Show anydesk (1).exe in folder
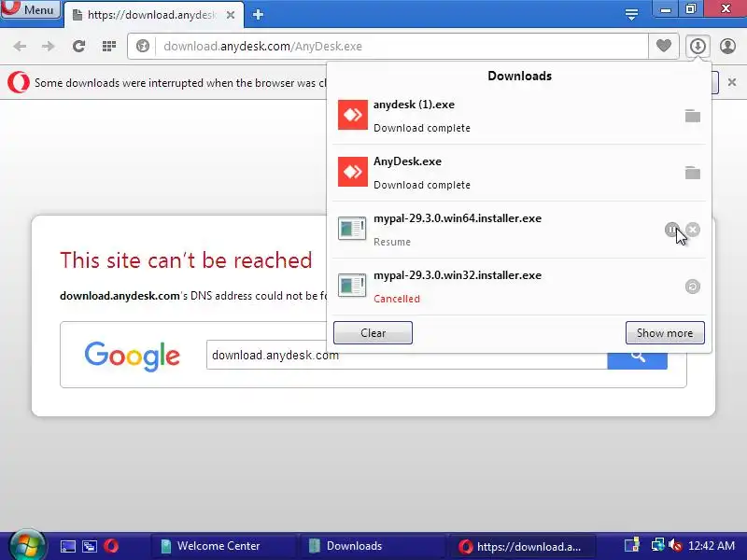 [692, 116]
